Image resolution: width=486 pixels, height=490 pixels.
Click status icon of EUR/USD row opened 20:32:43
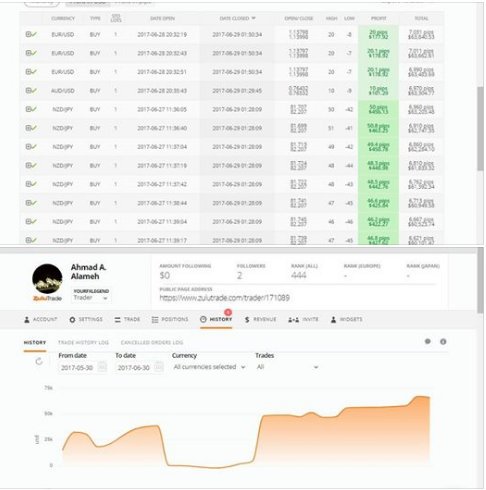click(31, 53)
